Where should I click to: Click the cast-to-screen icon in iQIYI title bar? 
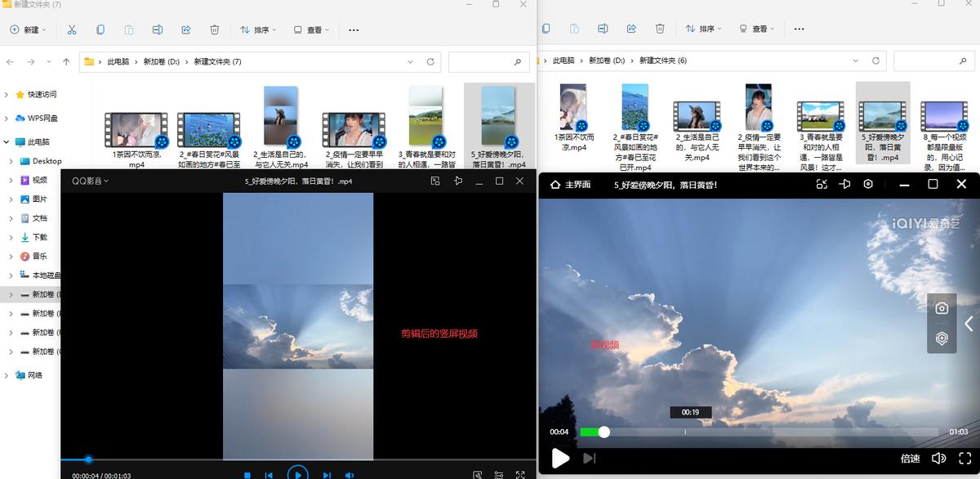[846, 184]
